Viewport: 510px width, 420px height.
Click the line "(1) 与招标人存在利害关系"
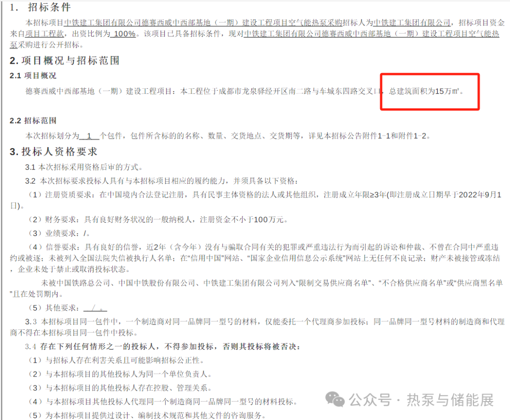116,360
